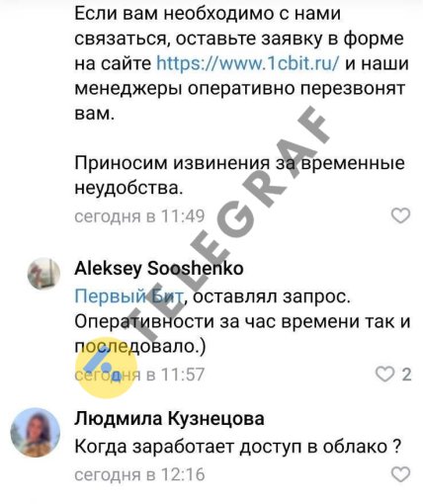Like Людмила Кузнецова's comment
423x504 pixels.
400,474
